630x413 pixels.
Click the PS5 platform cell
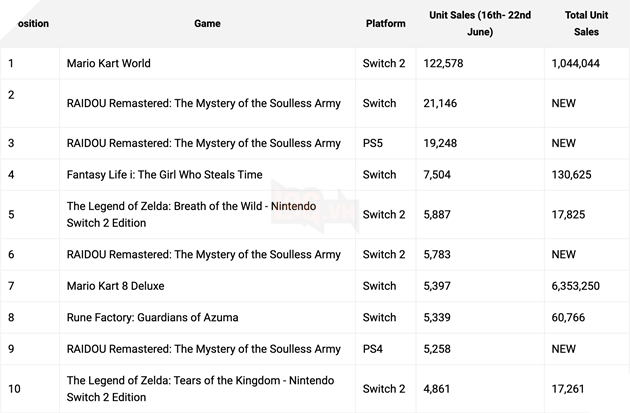pos(373,143)
